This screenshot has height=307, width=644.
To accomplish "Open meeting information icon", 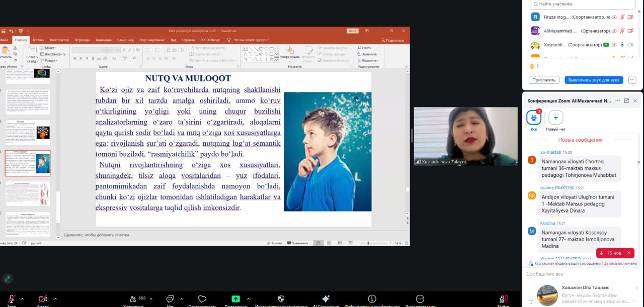I will coord(372,298).
